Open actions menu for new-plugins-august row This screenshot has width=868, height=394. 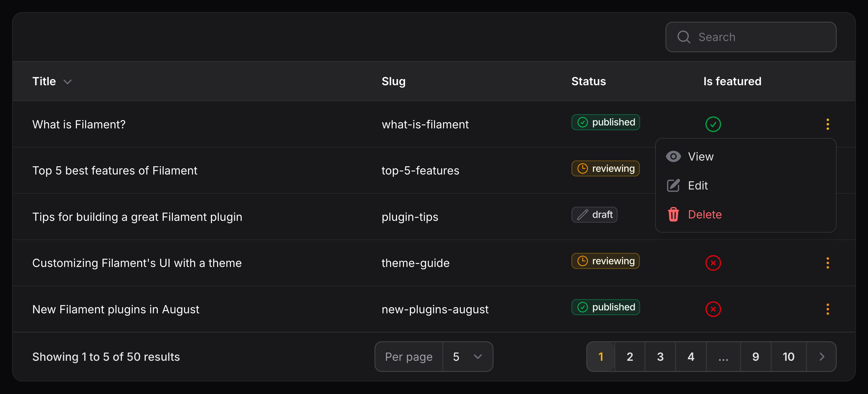pyautogui.click(x=827, y=309)
